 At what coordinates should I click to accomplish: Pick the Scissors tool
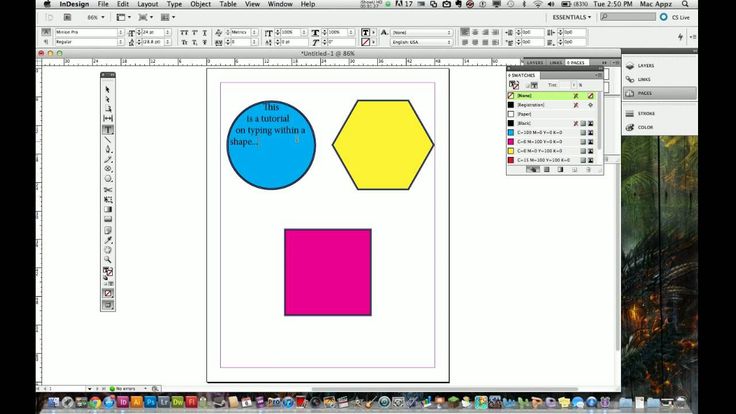pyautogui.click(x=108, y=190)
